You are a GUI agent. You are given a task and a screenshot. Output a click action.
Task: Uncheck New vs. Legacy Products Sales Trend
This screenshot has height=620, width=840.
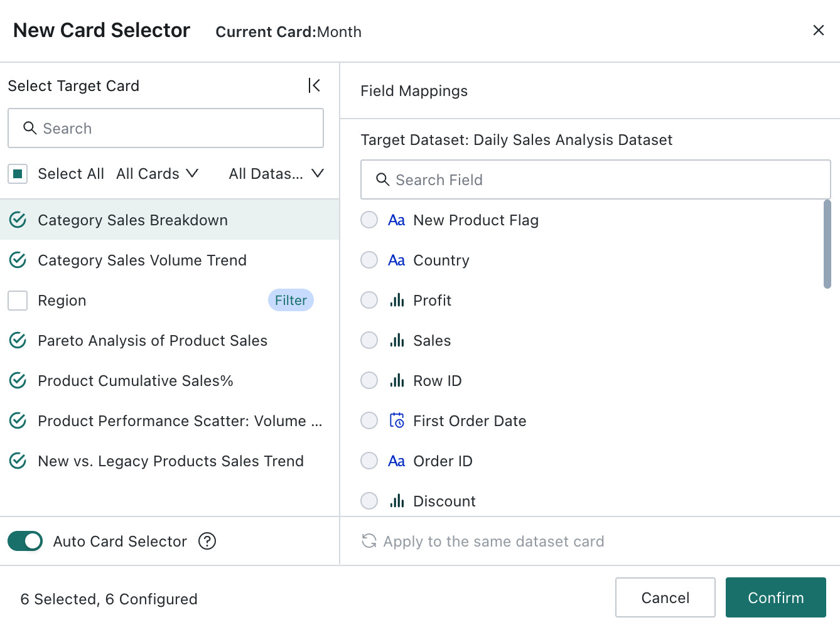tap(18, 461)
